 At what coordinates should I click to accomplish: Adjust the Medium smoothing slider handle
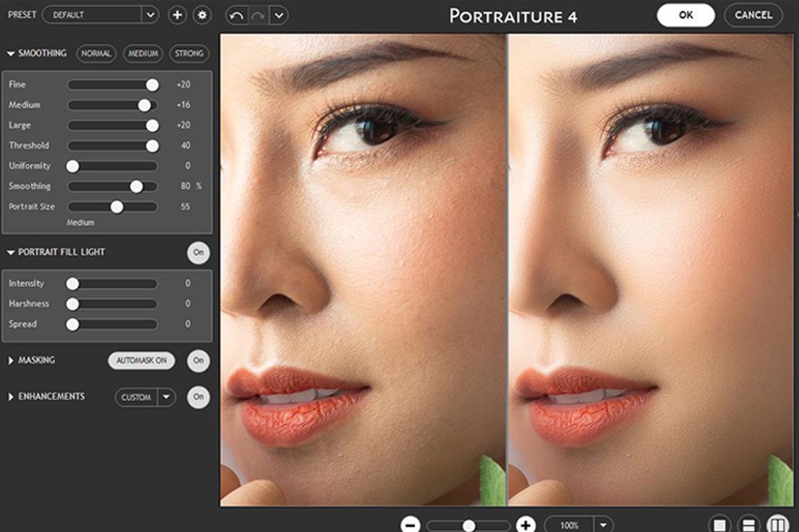[x=144, y=105]
